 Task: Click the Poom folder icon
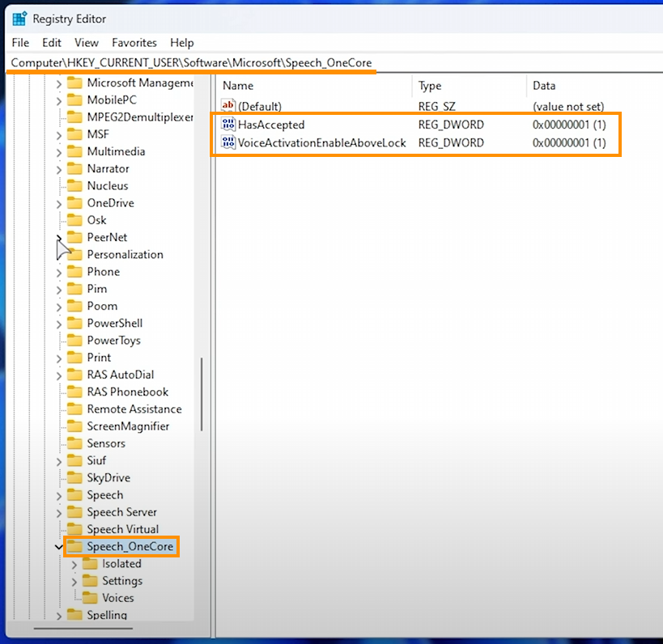[74, 306]
